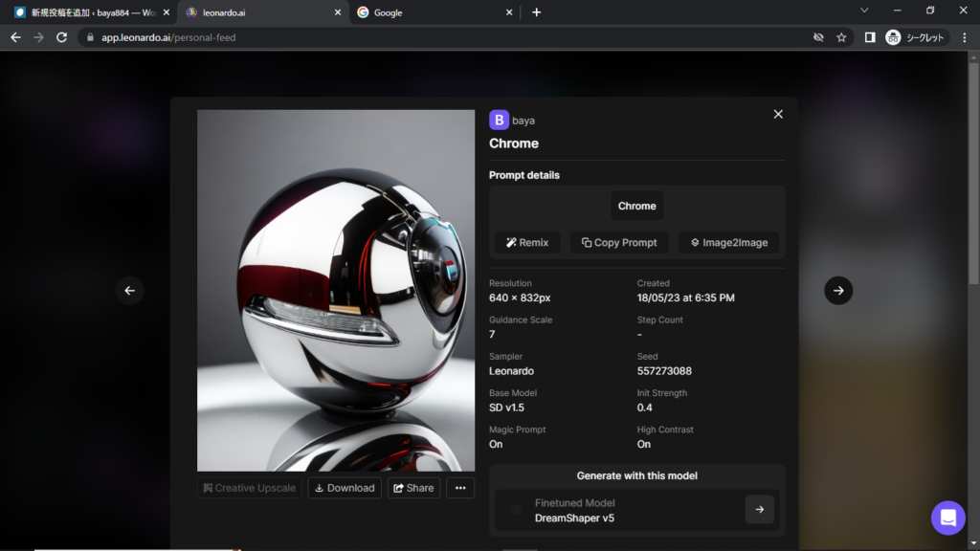
Task: Open the support chat bubble
Action: click(947, 518)
